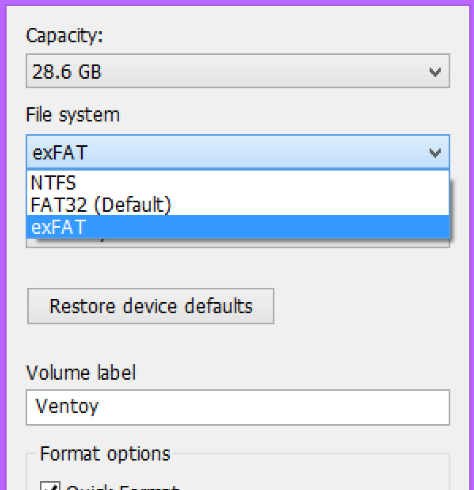Click the 28.6 GB capacity combo box

coord(238,71)
